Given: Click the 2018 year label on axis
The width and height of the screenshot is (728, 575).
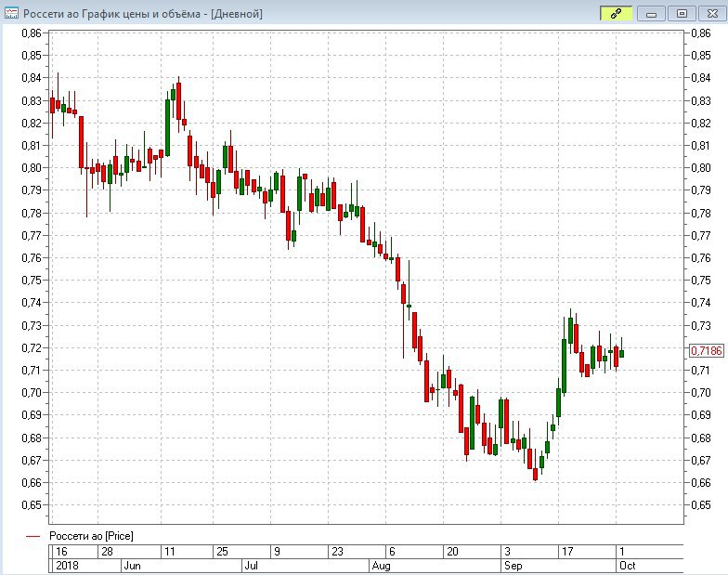Looking at the screenshot, I should coord(67,565).
